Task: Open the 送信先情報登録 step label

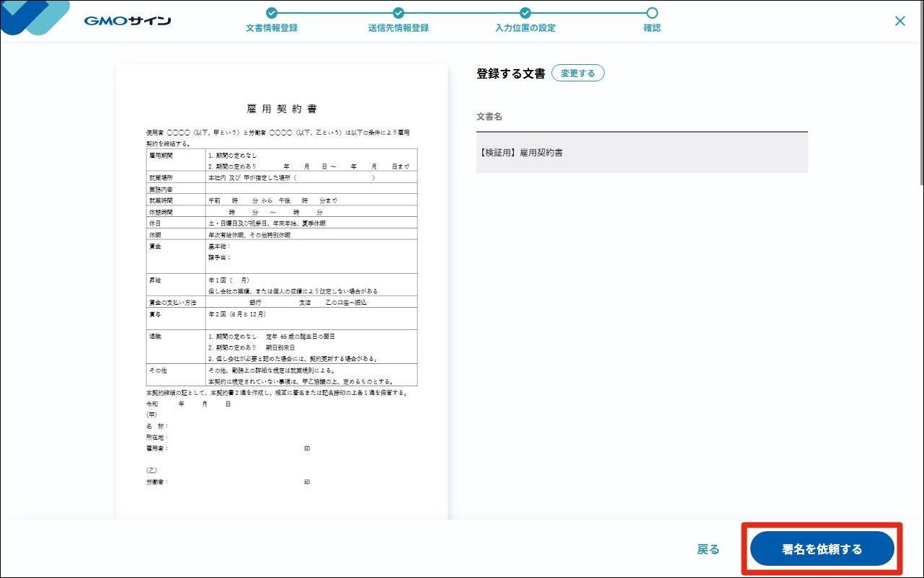Action: tap(399, 28)
